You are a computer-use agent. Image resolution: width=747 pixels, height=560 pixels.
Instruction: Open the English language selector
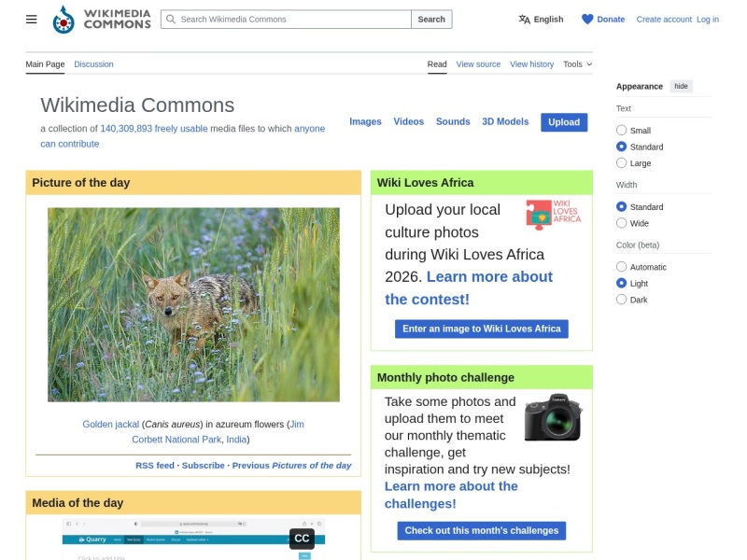[542, 20]
